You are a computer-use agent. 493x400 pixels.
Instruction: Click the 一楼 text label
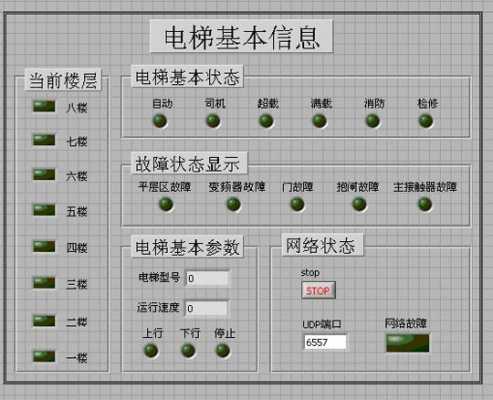pos(77,358)
